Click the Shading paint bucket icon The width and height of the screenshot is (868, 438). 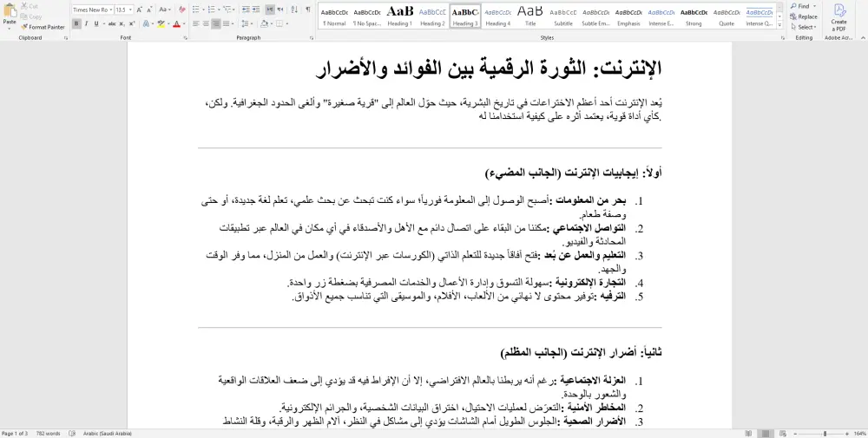[x=264, y=23]
